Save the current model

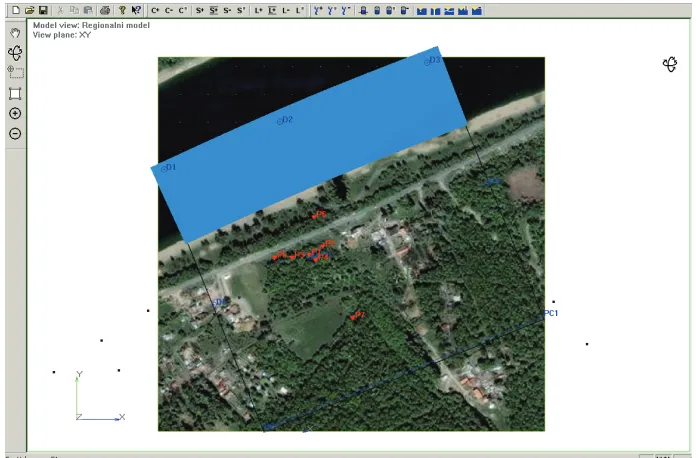[43, 10]
